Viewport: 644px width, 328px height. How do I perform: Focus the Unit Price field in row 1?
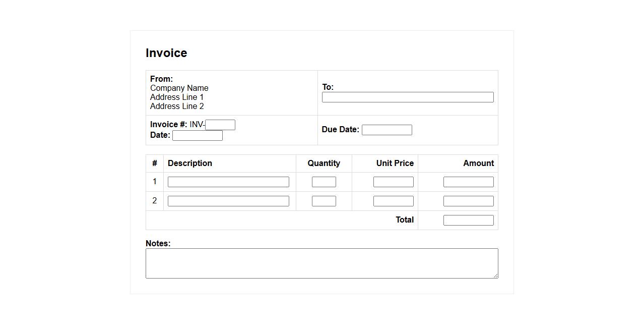point(393,182)
